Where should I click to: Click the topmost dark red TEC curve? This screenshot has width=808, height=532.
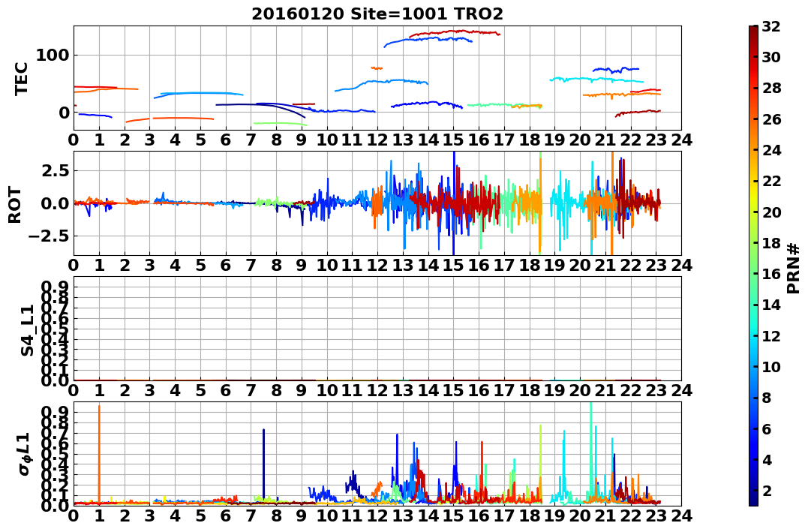455,33
